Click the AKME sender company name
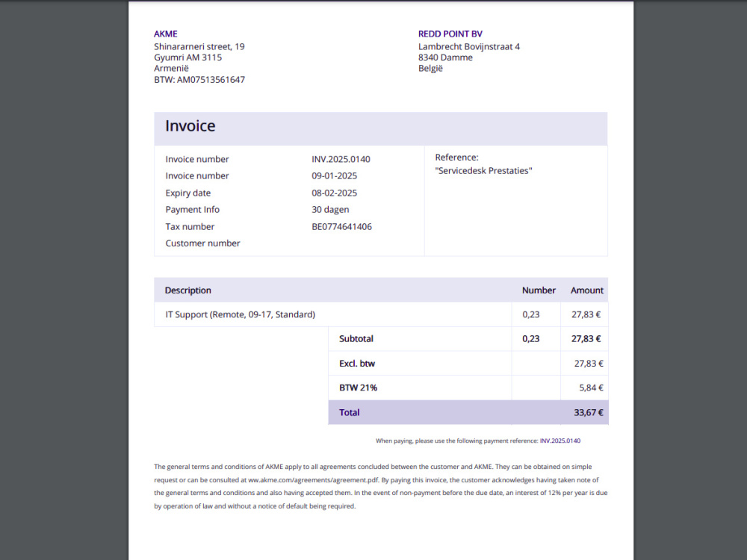747x560 pixels. click(x=165, y=34)
